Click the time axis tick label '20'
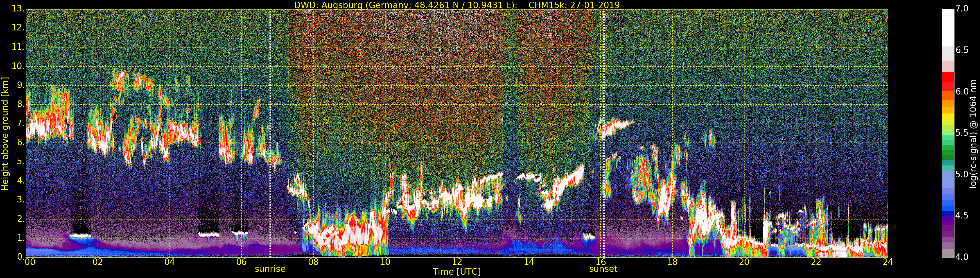The width and height of the screenshot is (980, 278). [x=744, y=262]
